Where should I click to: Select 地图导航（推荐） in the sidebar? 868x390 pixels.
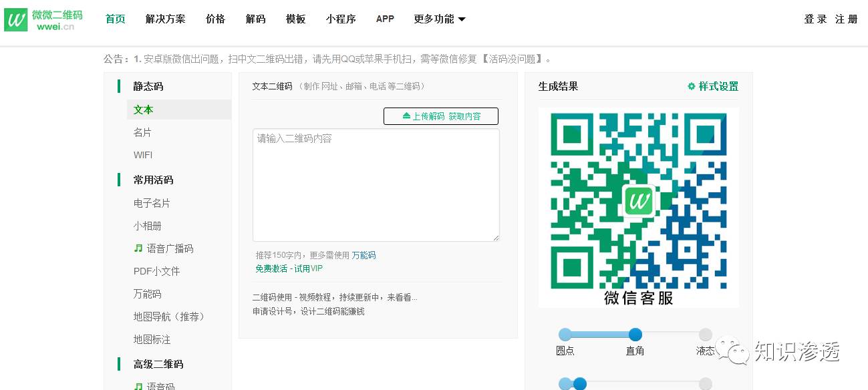click(170, 317)
